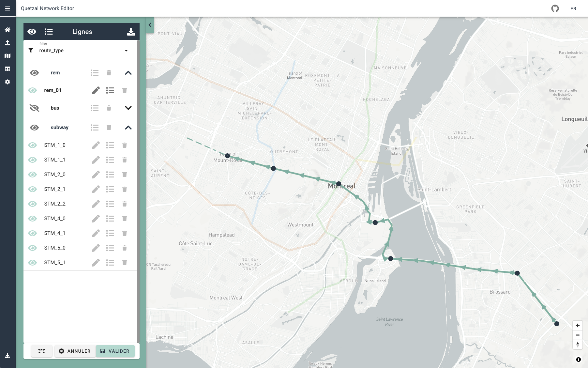
Task: Open the hamburger menu top left
Action: 8,8
